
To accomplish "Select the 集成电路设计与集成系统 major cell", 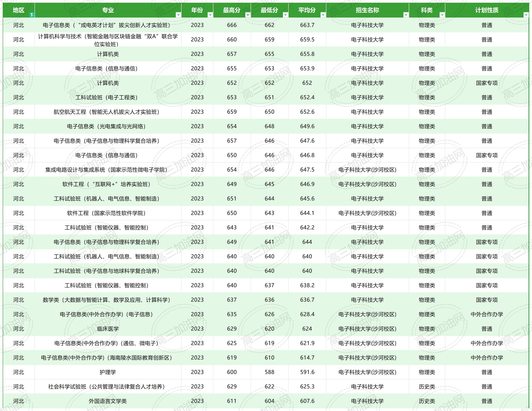I will pyautogui.click(x=108, y=170).
